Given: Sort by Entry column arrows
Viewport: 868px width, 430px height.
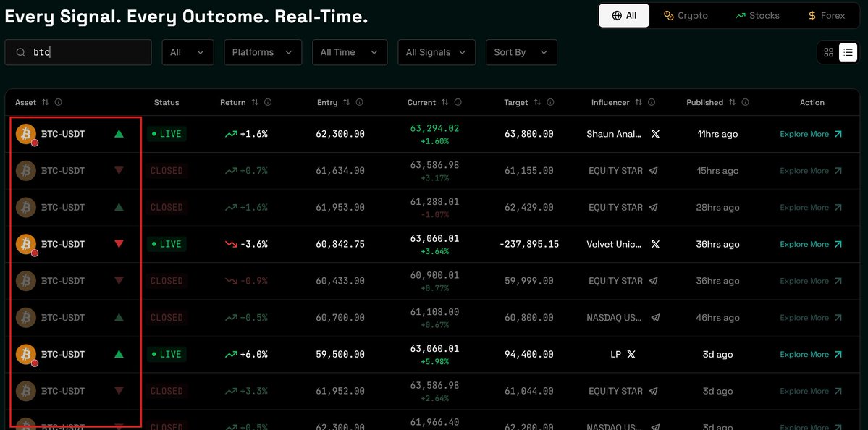Looking at the screenshot, I should click(x=347, y=102).
